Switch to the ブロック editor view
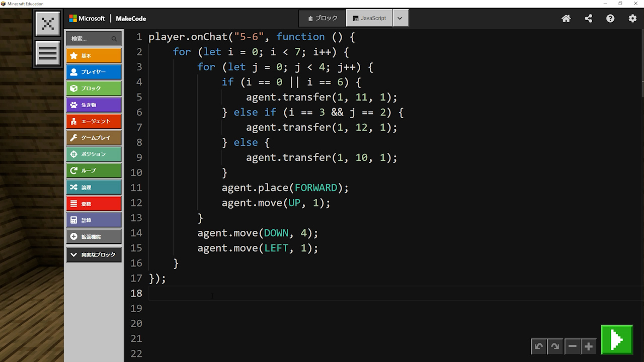 point(323,18)
